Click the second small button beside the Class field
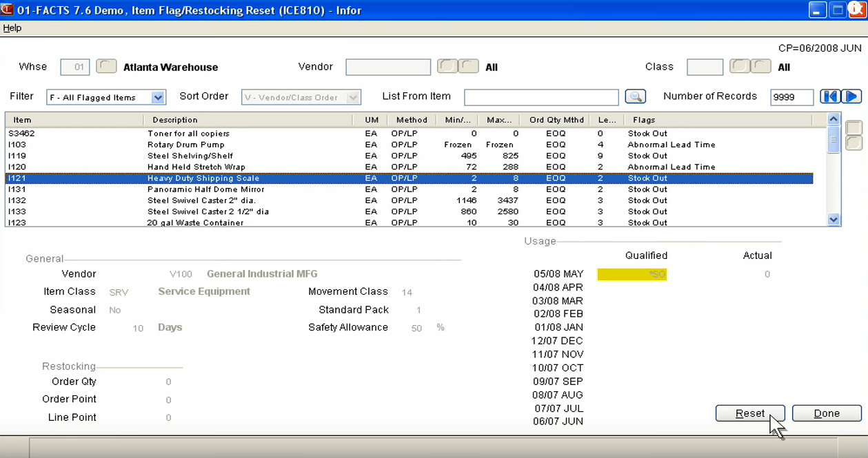 click(x=760, y=67)
